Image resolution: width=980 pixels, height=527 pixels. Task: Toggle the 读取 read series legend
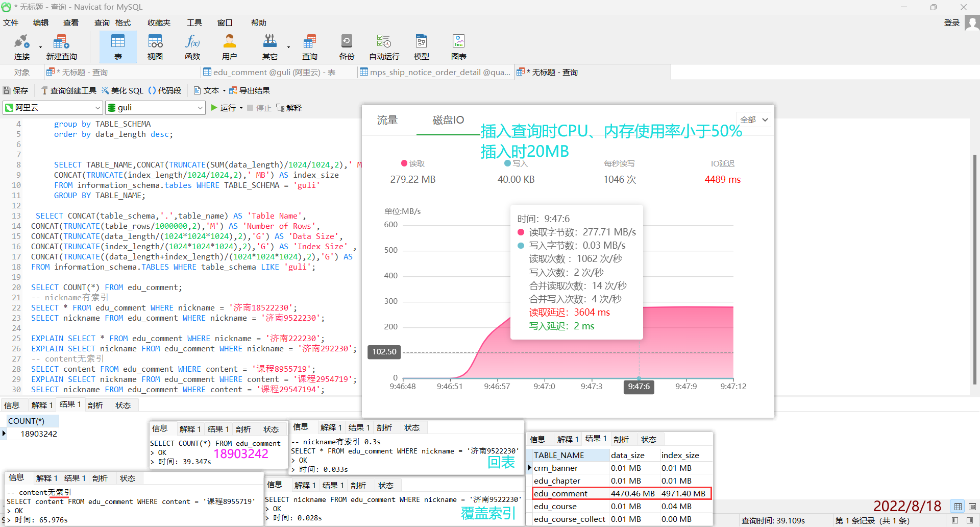pyautogui.click(x=413, y=163)
